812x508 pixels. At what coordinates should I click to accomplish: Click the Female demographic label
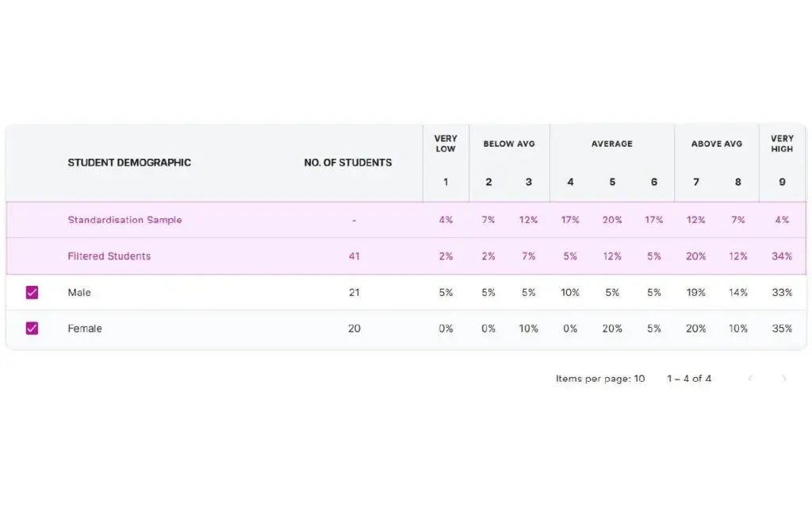point(84,329)
